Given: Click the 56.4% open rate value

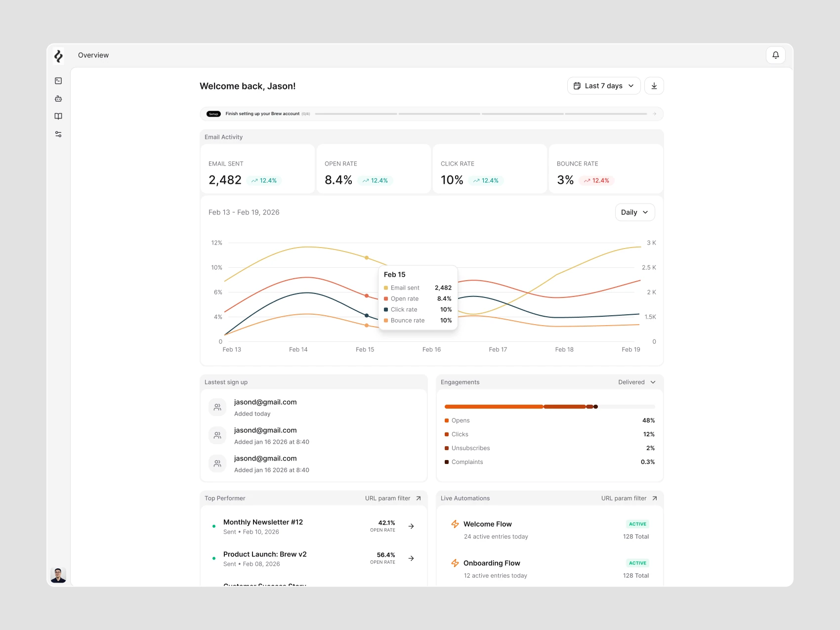Looking at the screenshot, I should pyautogui.click(x=386, y=555).
